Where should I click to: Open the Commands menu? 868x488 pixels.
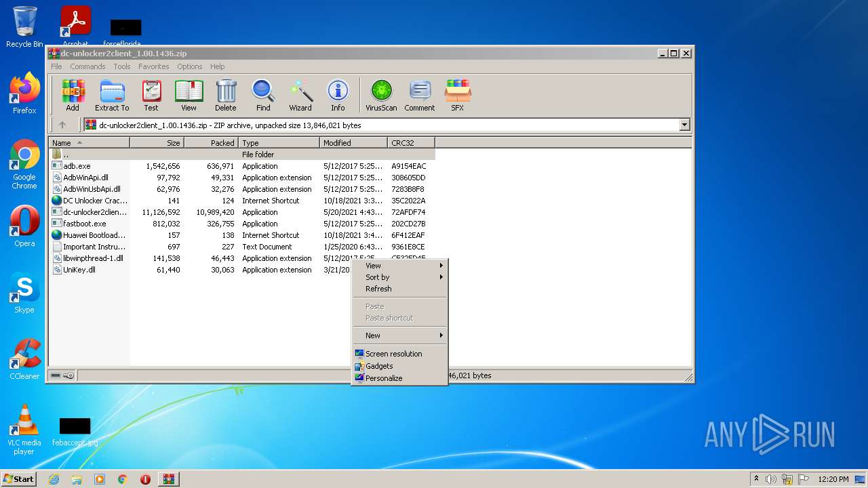click(x=87, y=66)
